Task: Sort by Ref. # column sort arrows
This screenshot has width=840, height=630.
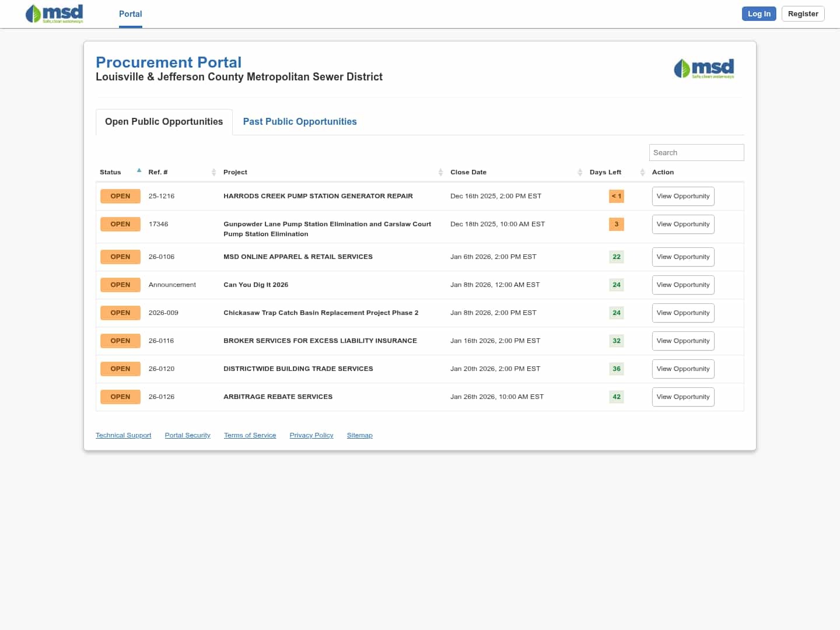Action: [x=213, y=172]
